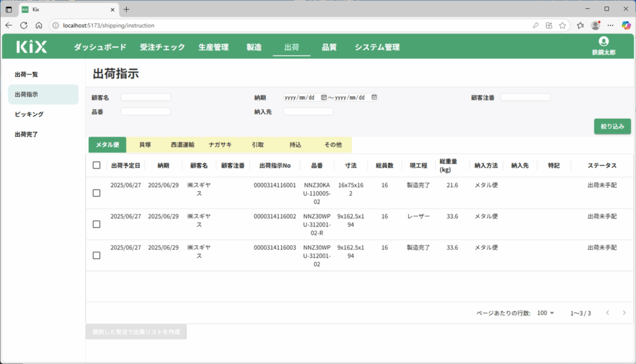The height and width of the screenshot is (364, 636).
Task: Open browser home page icon
Action: click(x=39, y=25)
